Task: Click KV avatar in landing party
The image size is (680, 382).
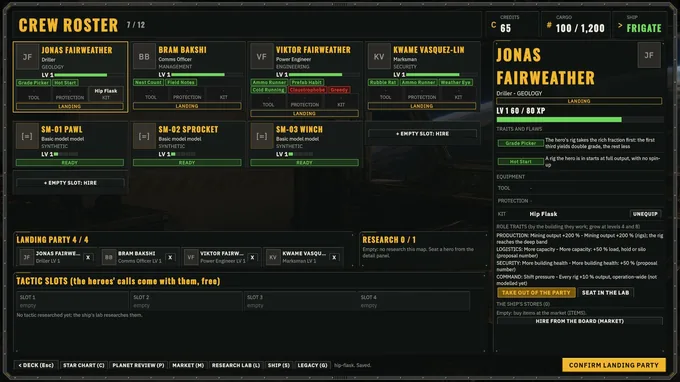Action: 273,257
